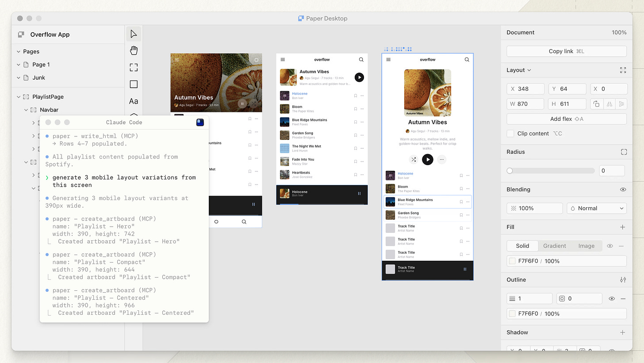Collapse the Navbar layer under PlaylistPage
This screenshot has height=363, width=644.
click(x=26, y=109)
